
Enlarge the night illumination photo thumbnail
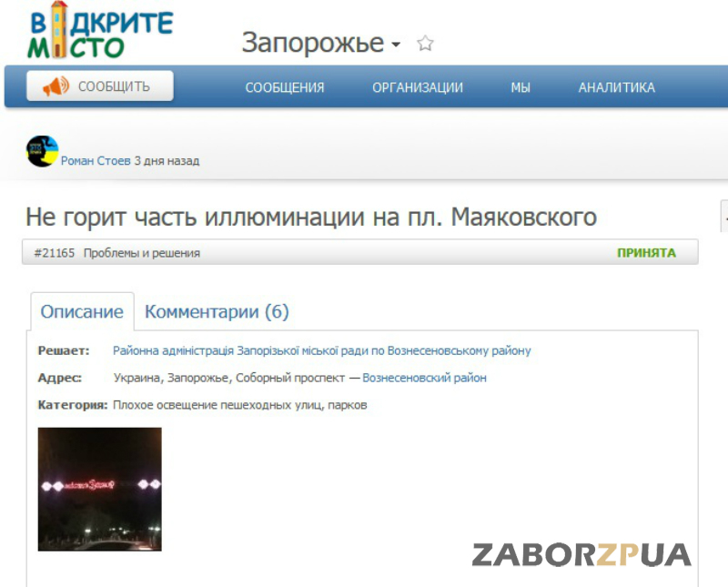[99, 489]
